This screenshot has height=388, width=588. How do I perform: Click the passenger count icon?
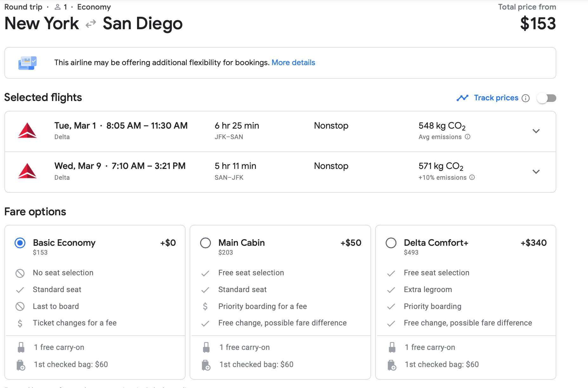(57, 7)
